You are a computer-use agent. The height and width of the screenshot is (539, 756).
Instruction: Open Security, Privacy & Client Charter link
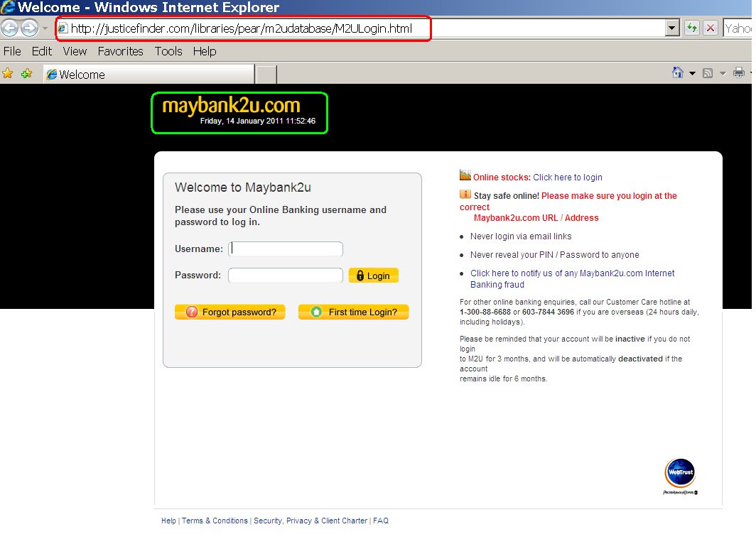[310, 521]
